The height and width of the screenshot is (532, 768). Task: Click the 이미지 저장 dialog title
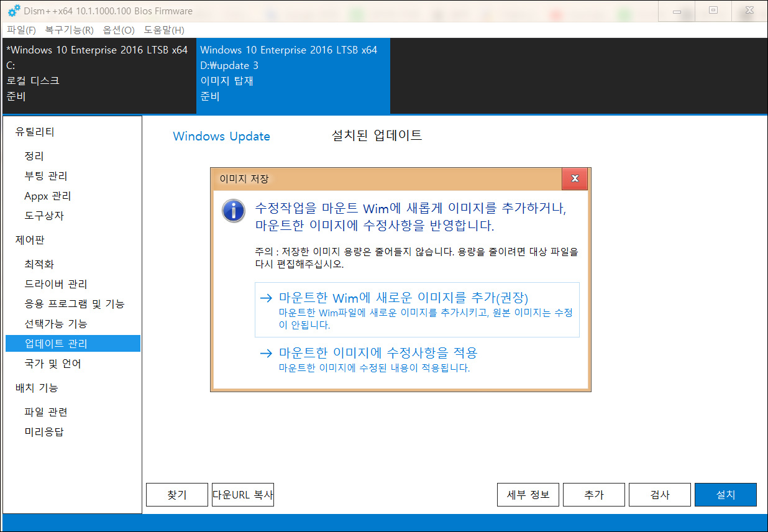[244, 179]
